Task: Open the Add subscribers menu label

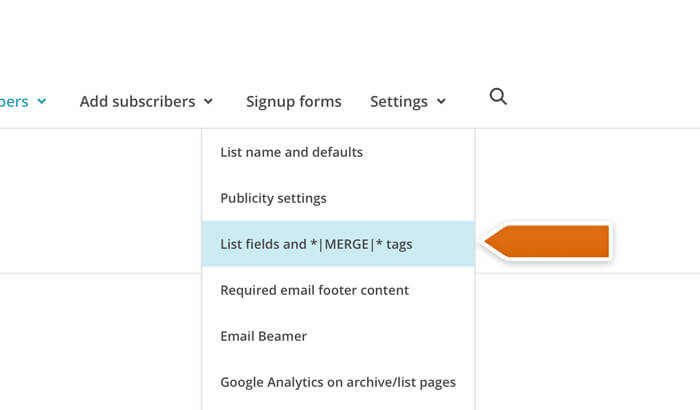Action: click(137, 101)
